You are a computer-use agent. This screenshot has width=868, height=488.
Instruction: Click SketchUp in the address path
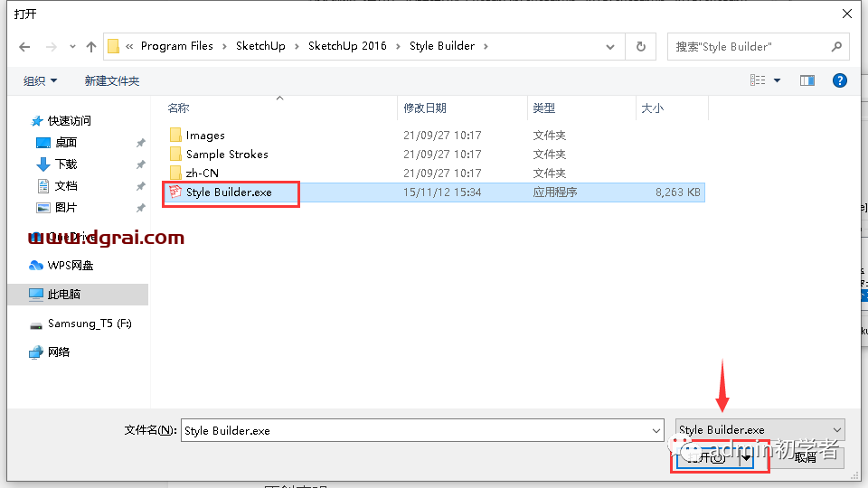click(260, 46)
